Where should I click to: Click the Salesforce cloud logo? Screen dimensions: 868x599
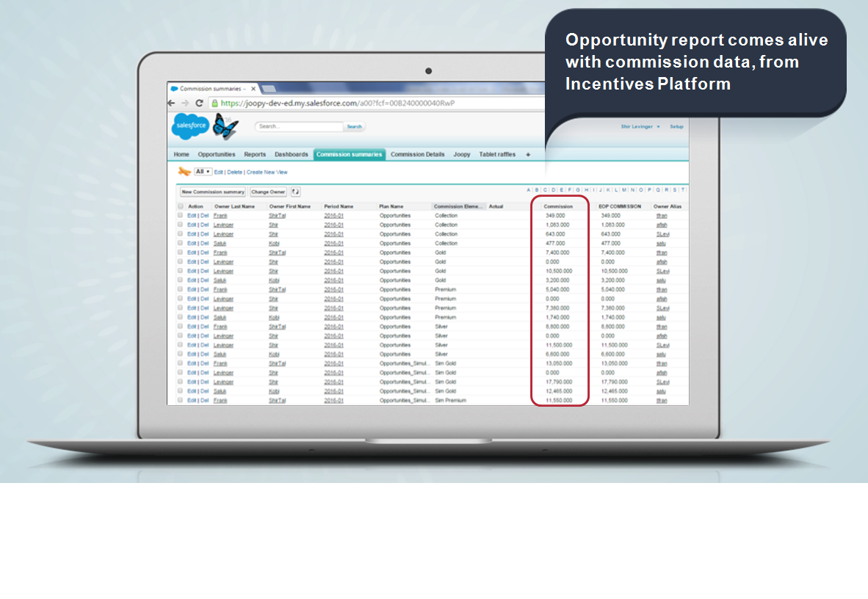190,126
